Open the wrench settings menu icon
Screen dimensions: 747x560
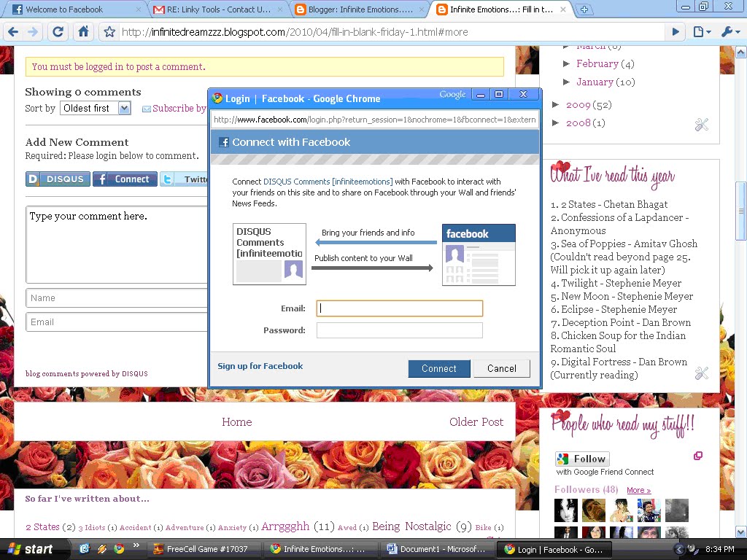(x=729, y=32)
